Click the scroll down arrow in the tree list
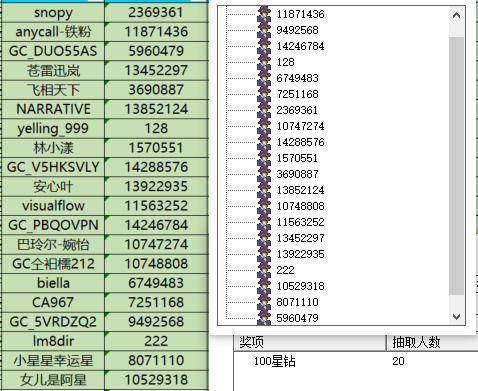Viewport: 478px width, 391px height. pyautogui.click(x=456, y=317)
